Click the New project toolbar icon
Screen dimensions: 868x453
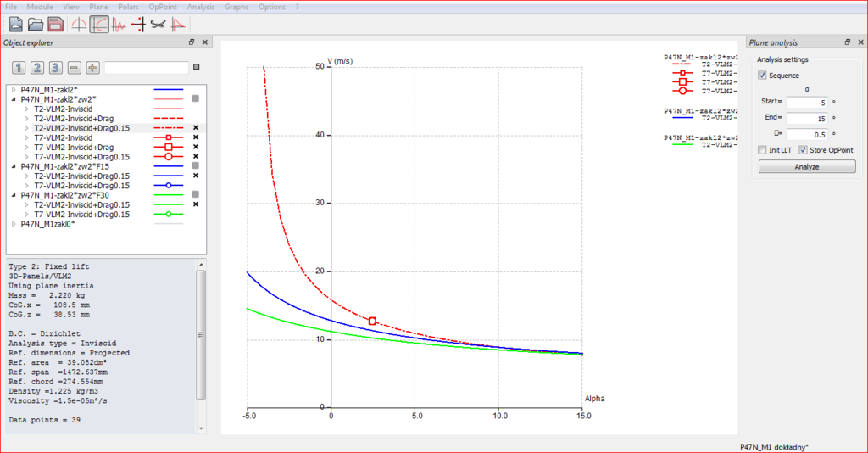15,25
